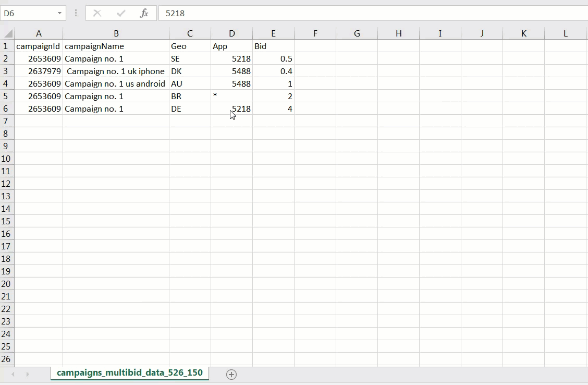Select row 3 by clicking its header
The height and width of the screenshot is (385, 588).
(6, 71)
